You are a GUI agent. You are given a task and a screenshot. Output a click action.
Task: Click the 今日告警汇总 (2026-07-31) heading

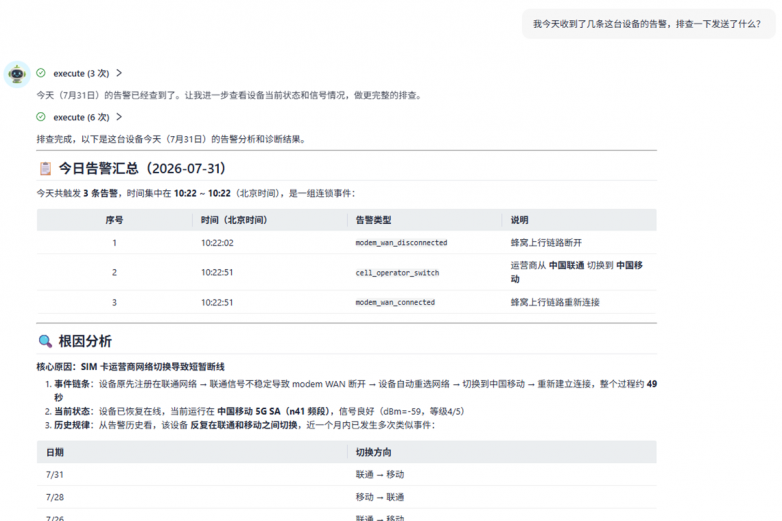tap(142, 169)
